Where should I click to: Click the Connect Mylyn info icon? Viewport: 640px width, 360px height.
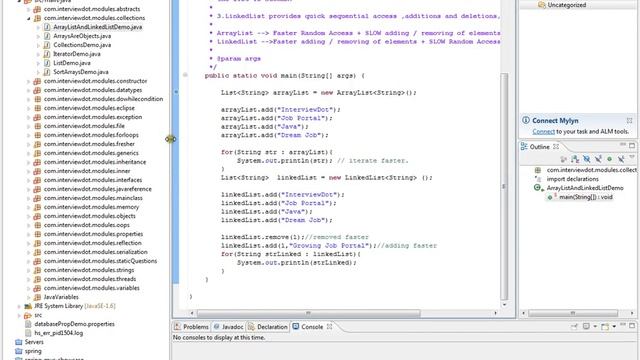click(526, 120)
